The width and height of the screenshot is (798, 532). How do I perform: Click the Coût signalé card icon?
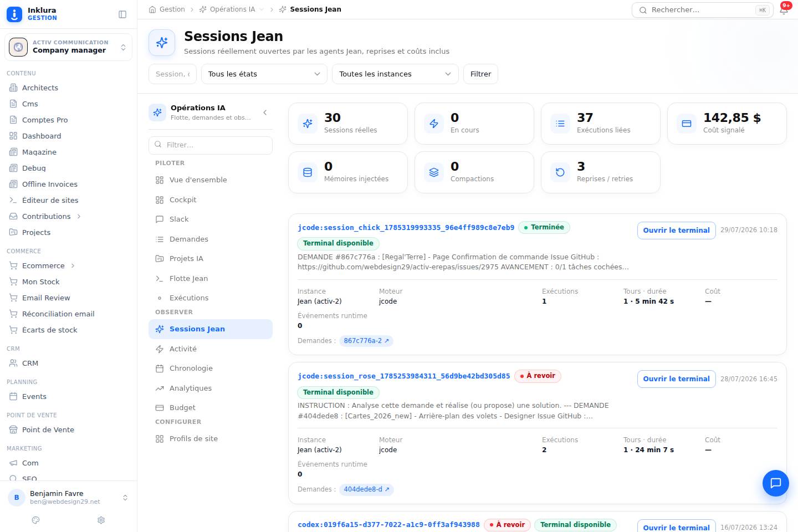click(687, 124)
